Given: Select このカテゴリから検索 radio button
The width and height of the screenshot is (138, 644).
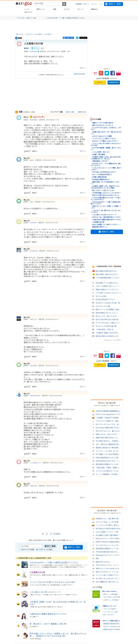Looking at the screenshot, I should click(x=37, y=550).
